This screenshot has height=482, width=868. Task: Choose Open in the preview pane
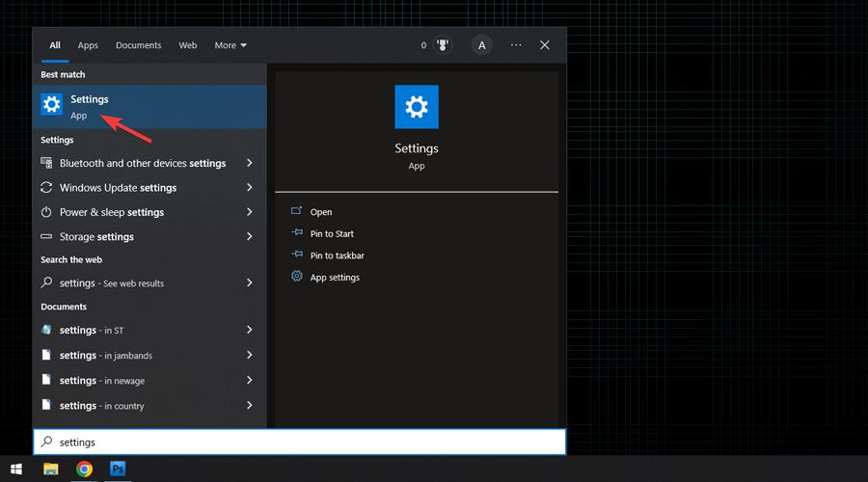[x=321, y=212]
